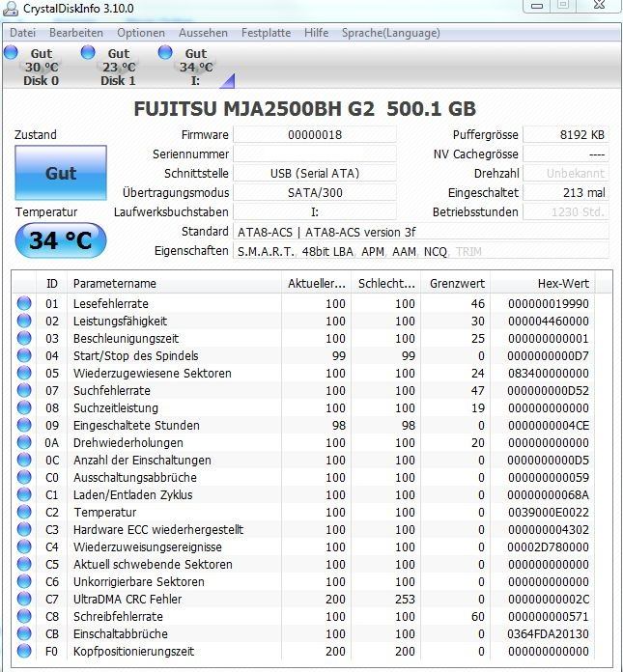
Task: Click status icon of UltraDMA CRC Fehler
Action: (24, 599)
